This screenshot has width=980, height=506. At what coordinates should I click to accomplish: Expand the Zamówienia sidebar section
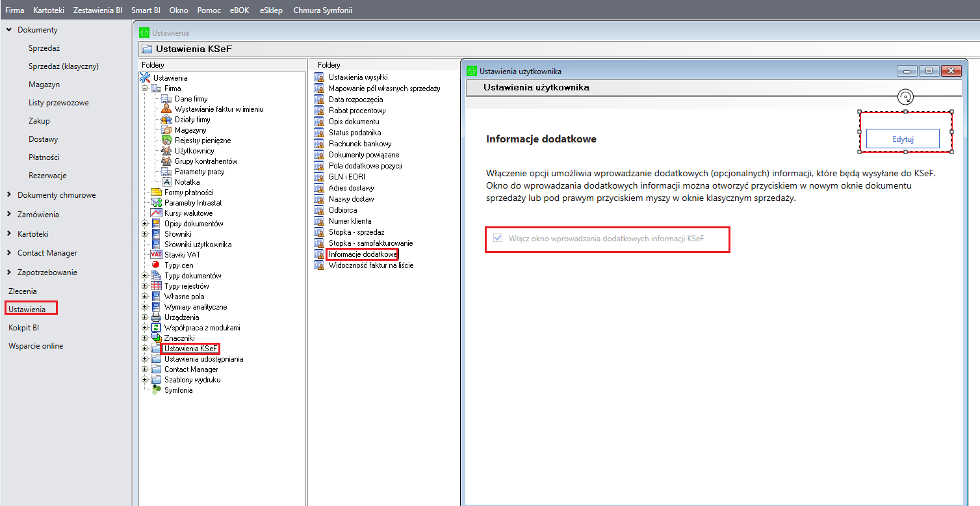9,215
